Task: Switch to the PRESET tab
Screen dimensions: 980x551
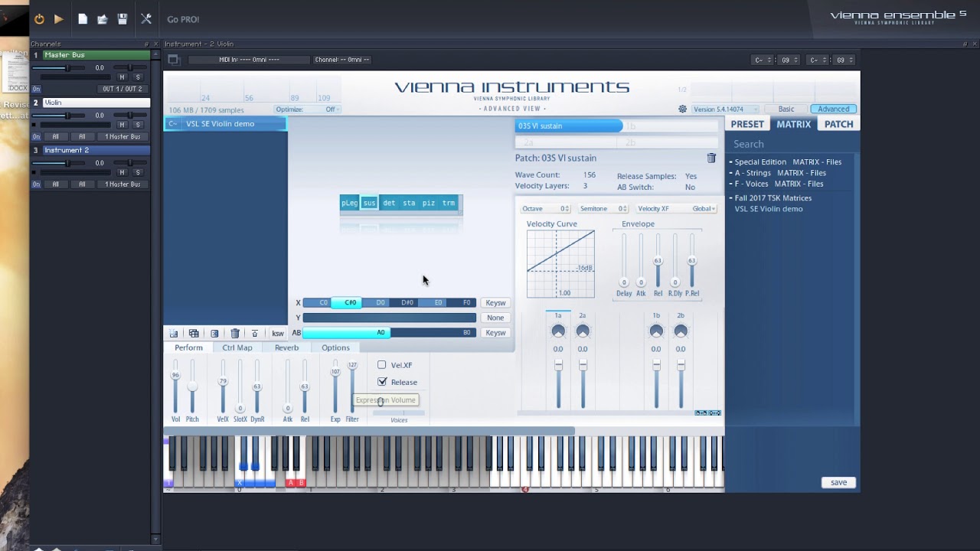Action: (x=747, y=124)
